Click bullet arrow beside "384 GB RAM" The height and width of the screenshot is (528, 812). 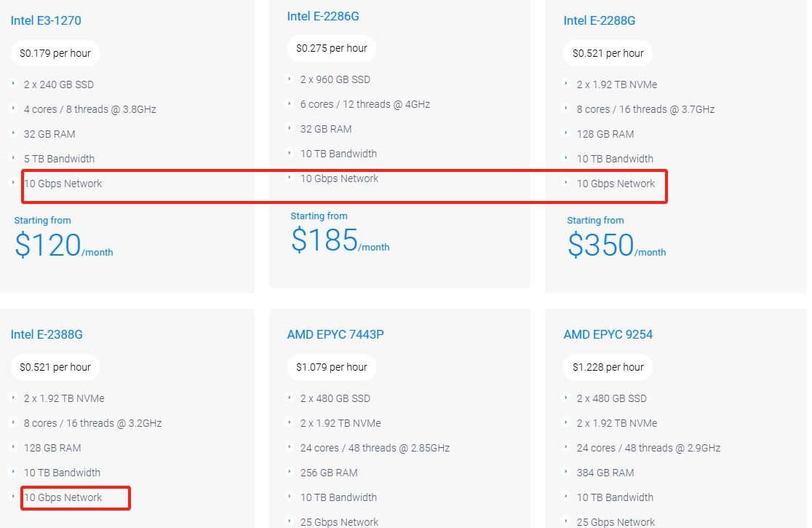[566, 472]
